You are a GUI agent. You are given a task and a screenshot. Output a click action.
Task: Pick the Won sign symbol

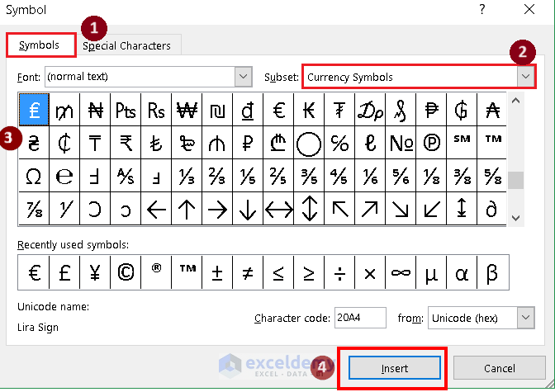tap(187, 110)
